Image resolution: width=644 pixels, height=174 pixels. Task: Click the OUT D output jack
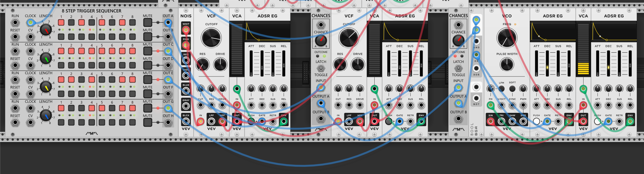[168, 65]
